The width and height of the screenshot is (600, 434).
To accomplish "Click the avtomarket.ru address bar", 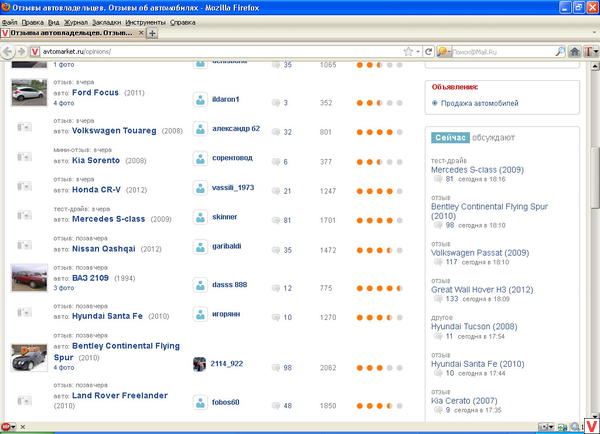I will click(222, 51).
